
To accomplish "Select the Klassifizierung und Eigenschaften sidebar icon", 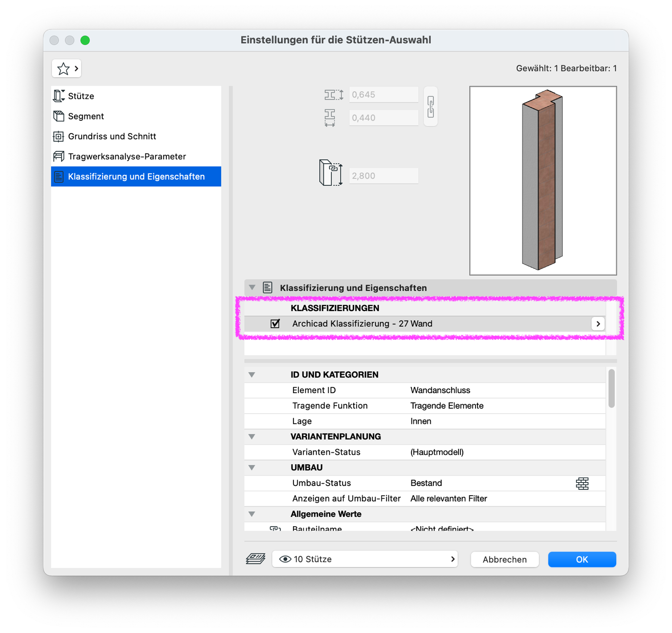I will pos(59,177).
